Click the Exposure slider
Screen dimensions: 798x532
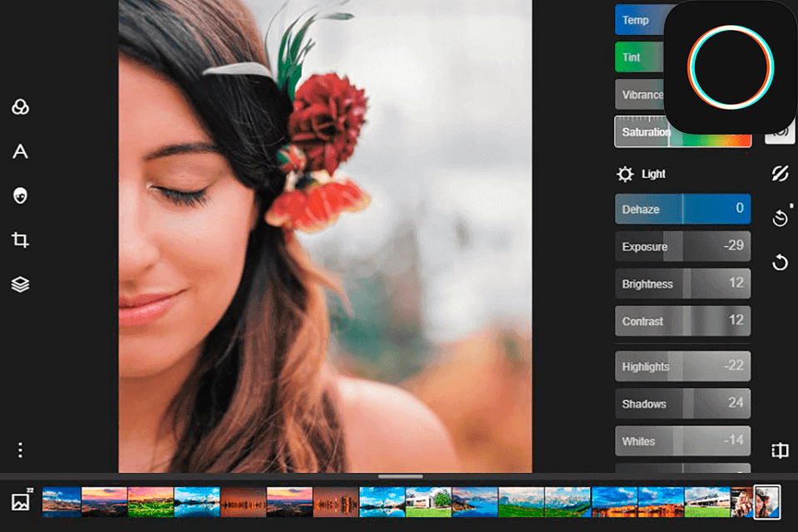(x=683, y=246)
